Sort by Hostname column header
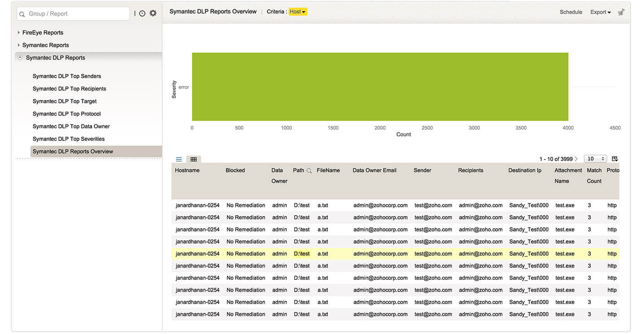Image resolution: width=644 pixels, height=334 pixels. [187, 170]
